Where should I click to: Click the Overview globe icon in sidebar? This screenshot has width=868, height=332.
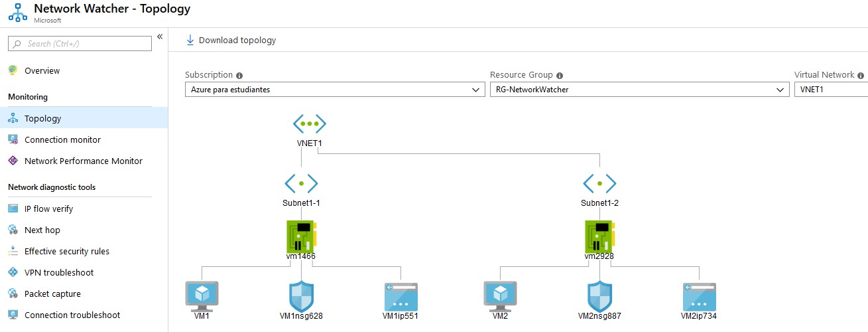(13, 70)
